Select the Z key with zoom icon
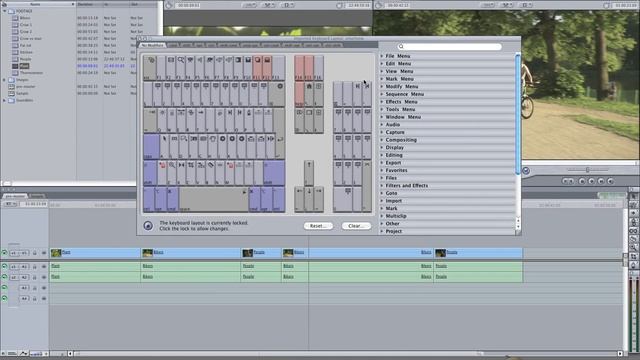This screenshot has width=640, height=360. coord(172,173)
